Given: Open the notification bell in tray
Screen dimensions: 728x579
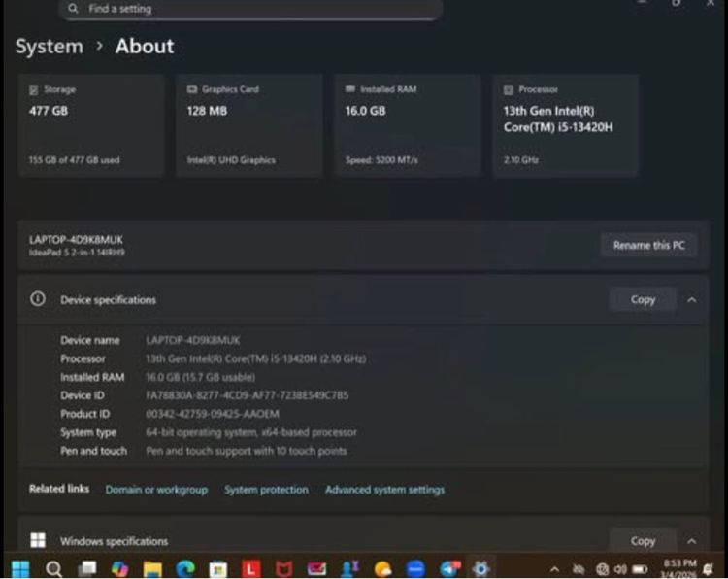Looking at the screenshot, I should pos(708,568).
